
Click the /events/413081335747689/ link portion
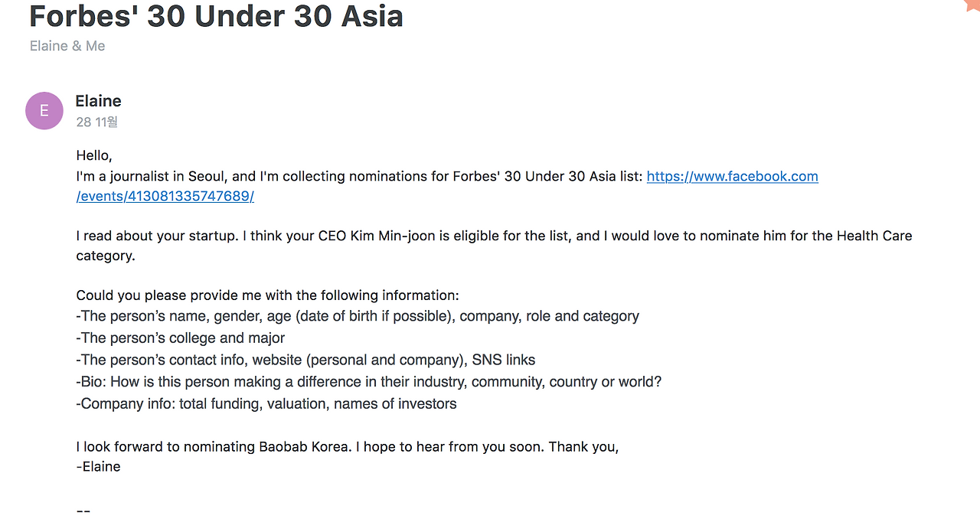[165, 197]
